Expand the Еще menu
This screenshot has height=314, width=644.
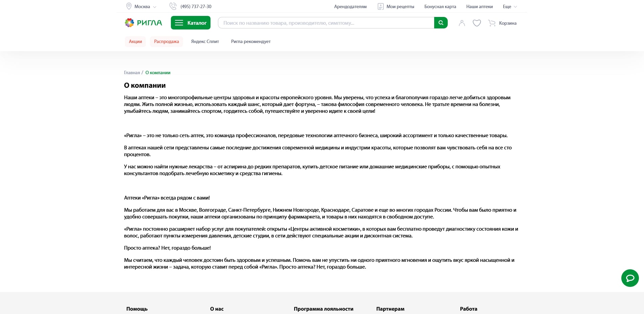point(510,7)
